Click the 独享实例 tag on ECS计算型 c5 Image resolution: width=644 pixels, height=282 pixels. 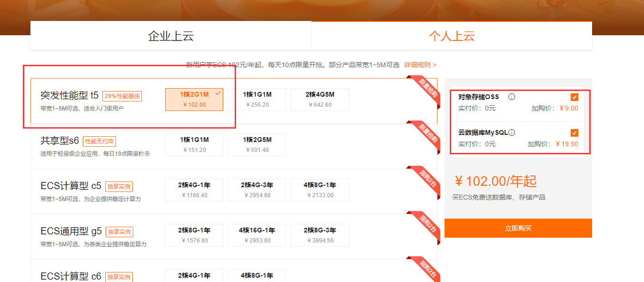119,187
